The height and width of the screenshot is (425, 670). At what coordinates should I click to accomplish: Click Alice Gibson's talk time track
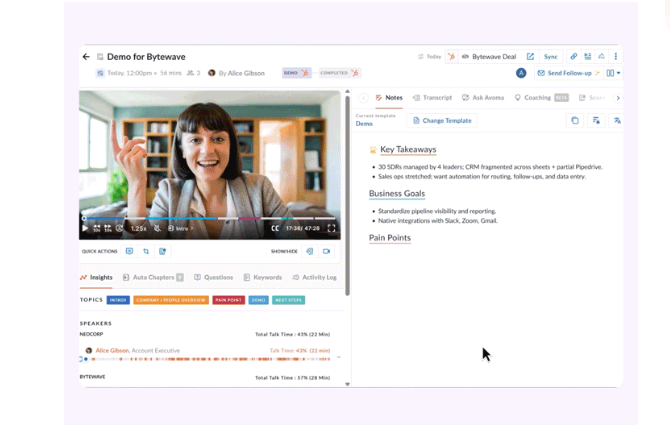209,359
